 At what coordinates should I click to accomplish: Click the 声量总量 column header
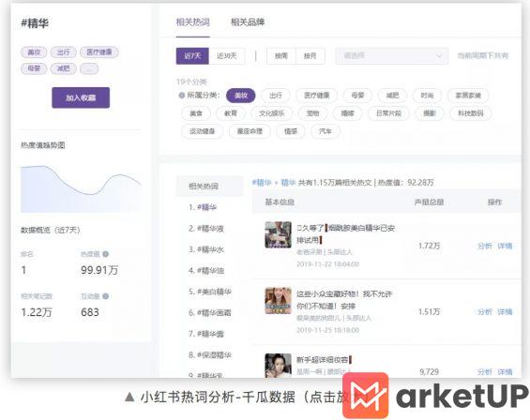click(429, 202)
